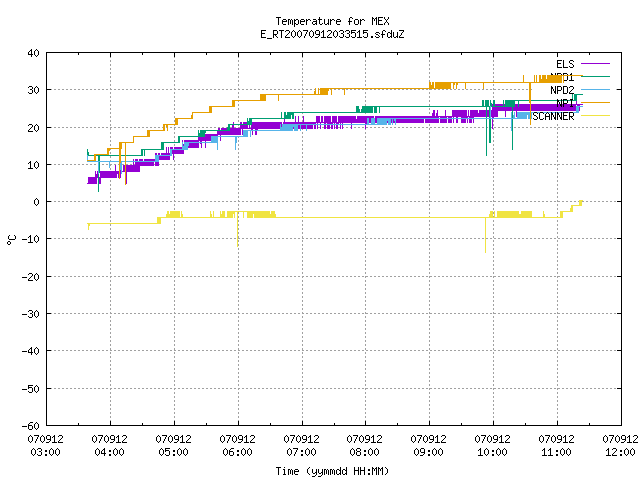The height and width of the screenshot is (480, 640).
Task: Click the y-axis value '-10'
Action: coord(31,239)
